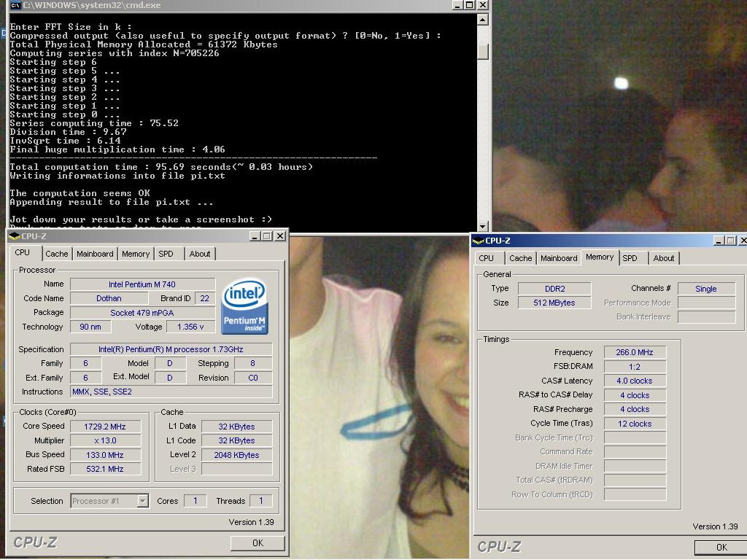Click the cmd.exe title bar icon
The width and height of the screenshot is (747, 560).
[x=15, y=5]
